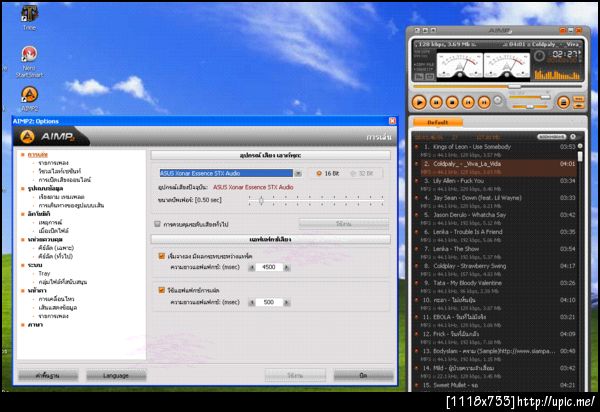Close the AIMP2 Options dialog

coord(392,121)
